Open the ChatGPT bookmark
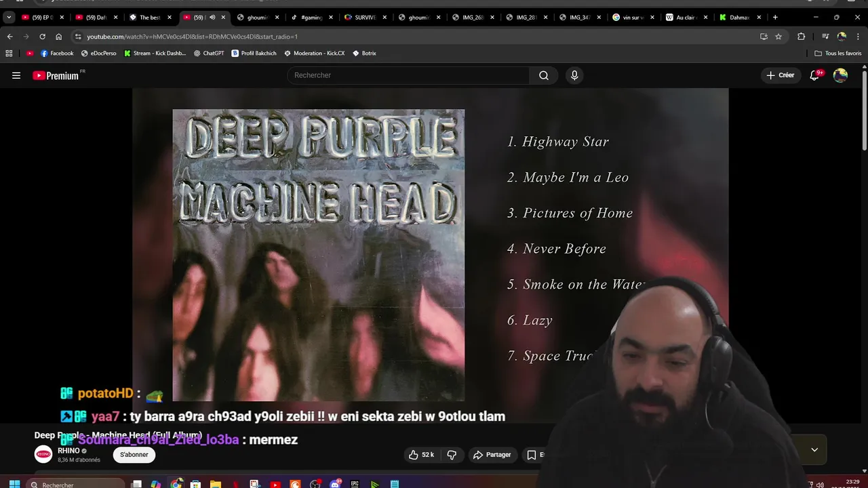 [209, 53]
